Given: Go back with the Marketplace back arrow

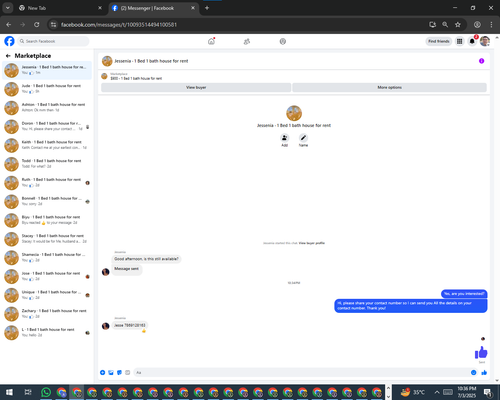Looking at the screenshot, I should [x=8, y=56].
